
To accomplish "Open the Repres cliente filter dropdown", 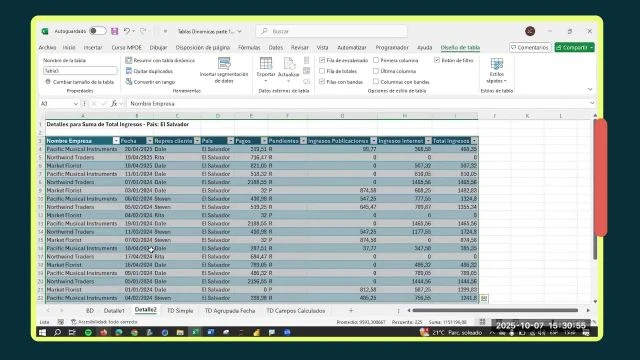I will pyautogui.click(x=197, y=141).
